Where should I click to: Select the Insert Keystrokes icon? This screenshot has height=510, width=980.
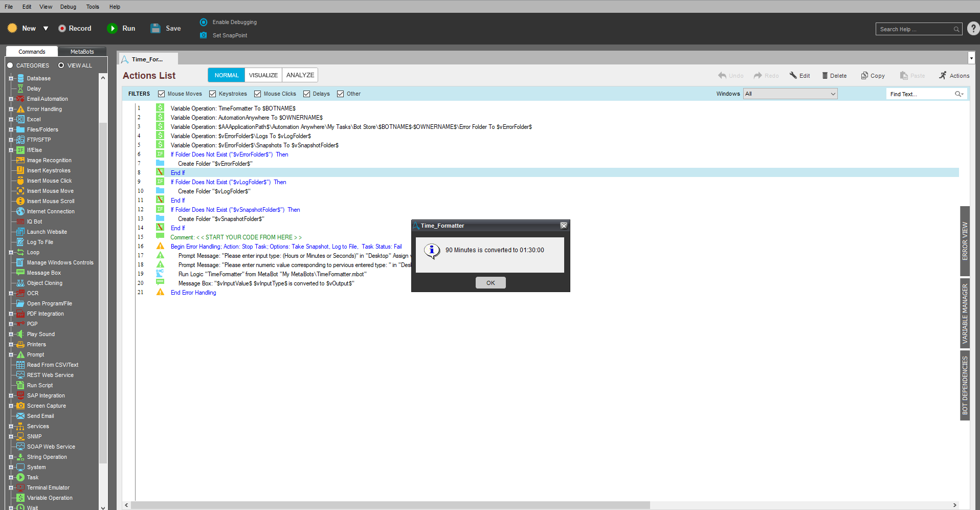tap(20, 170)
